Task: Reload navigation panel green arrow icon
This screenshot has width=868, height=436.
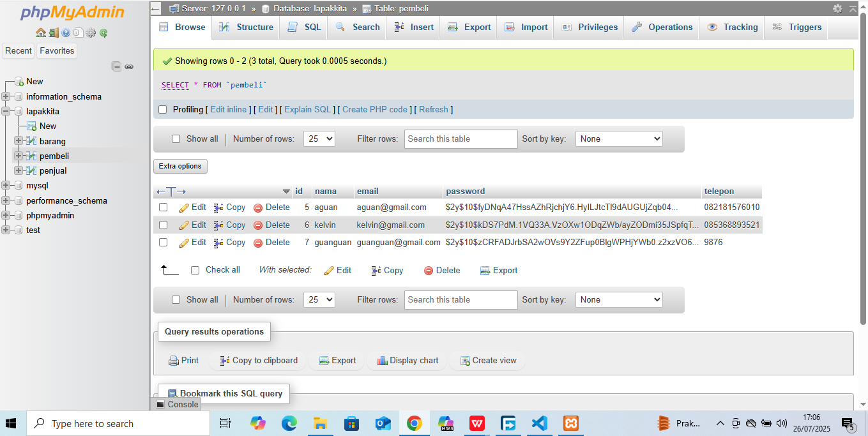Action: pyautogui.click(x=103, y=33)
